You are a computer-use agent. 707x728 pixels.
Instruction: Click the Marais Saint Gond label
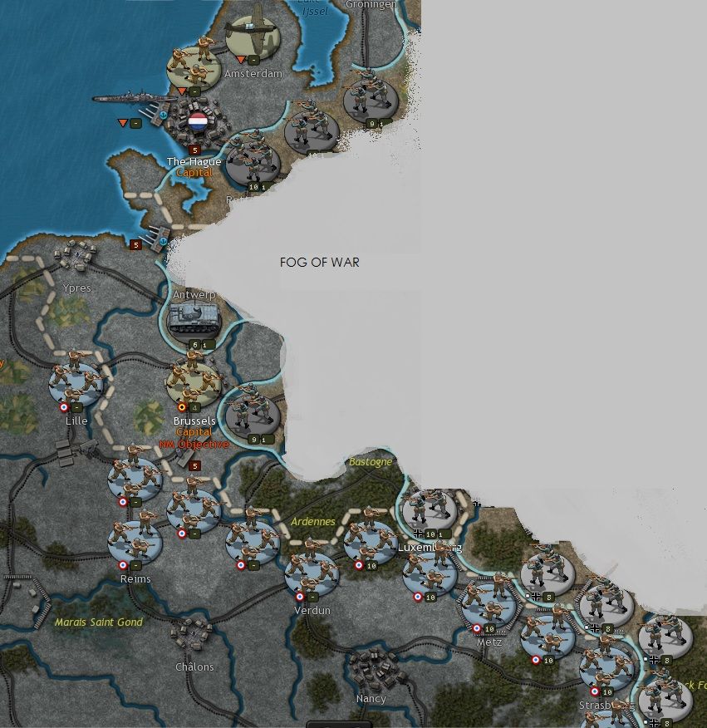99,622
